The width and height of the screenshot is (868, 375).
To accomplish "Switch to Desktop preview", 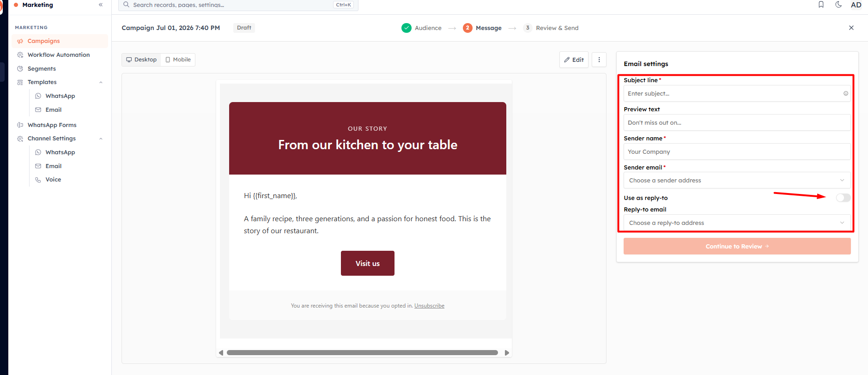I will tap(141, 60).
